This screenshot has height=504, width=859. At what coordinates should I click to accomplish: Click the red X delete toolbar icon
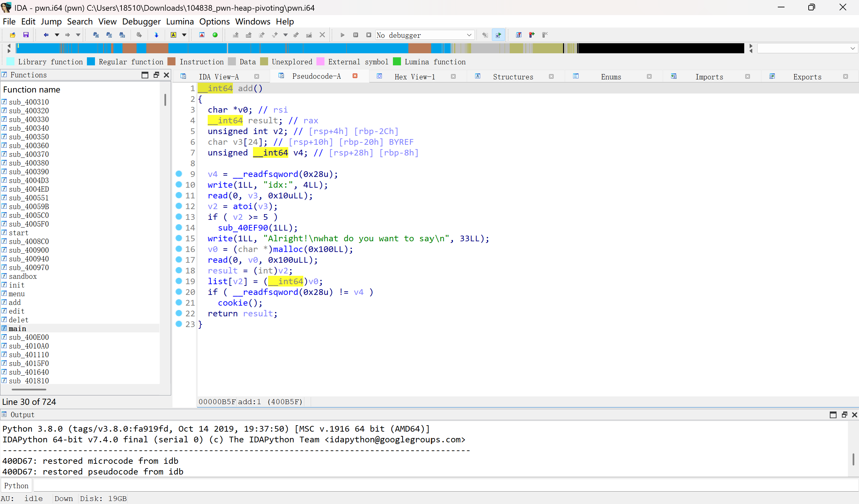322,35
